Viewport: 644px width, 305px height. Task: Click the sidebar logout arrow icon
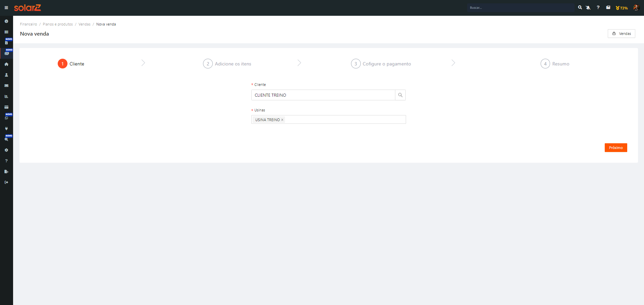(x=6, y=182)
